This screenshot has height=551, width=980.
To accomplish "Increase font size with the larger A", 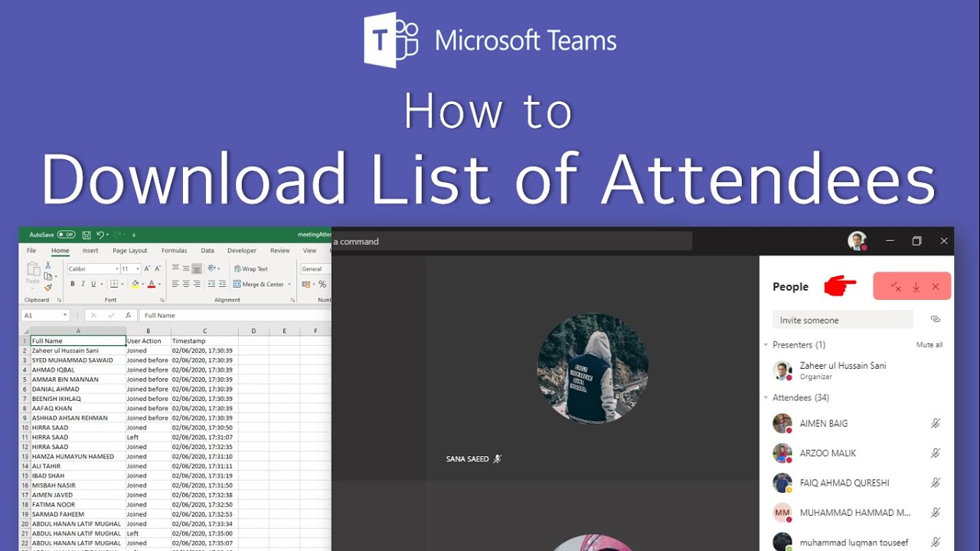I will 147,269.
